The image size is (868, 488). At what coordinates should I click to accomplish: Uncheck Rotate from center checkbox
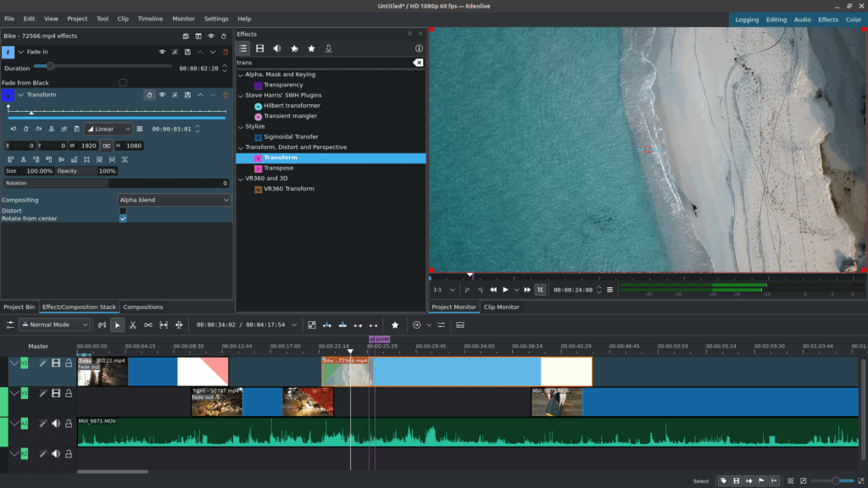click(123, 219)
